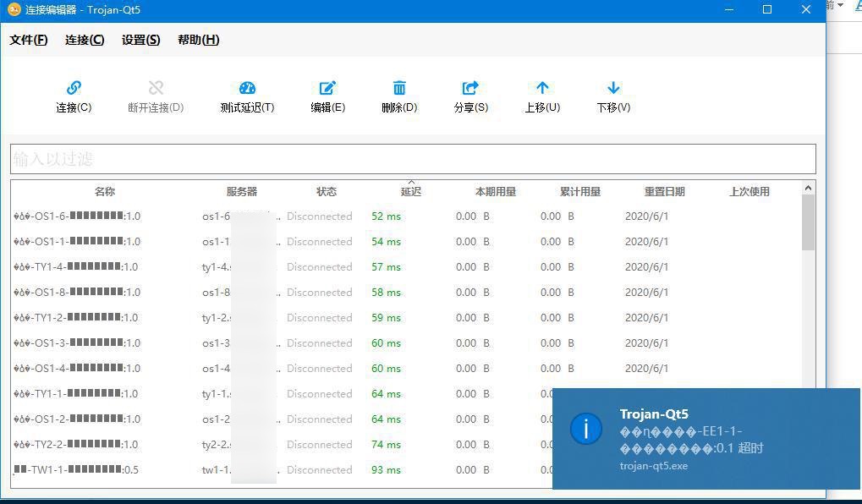The image size is (862, 504).
Task: Click the filter input field 输入以过滤
Action: 413,159
